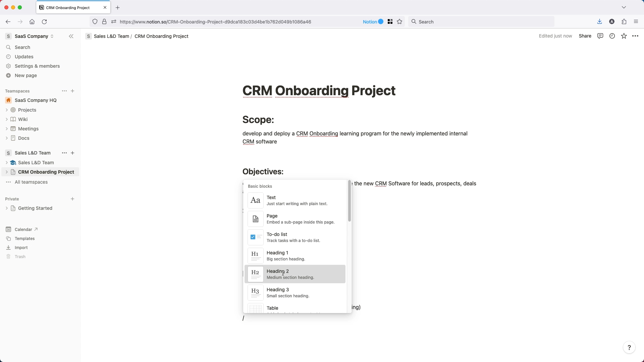The width and height of the screenshot is (644, 362).
Task: Add a page in the Private section
Action: click(72, 199)
